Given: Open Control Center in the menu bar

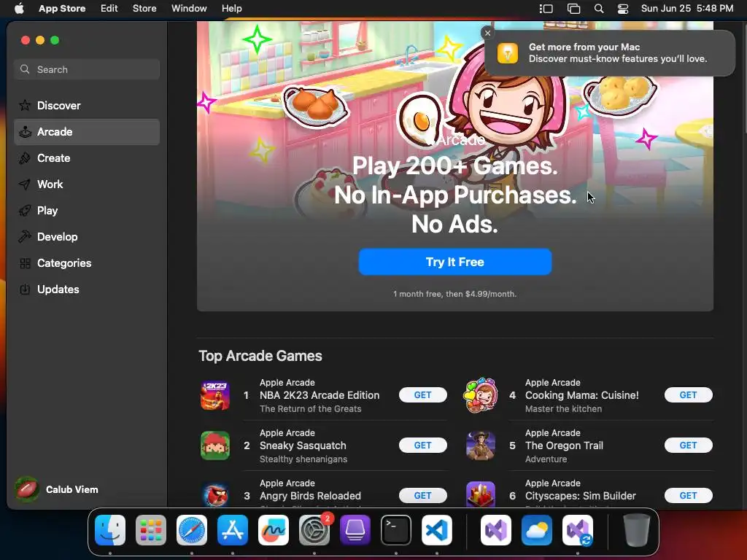Looking at the screenshot, I should 623,9.
